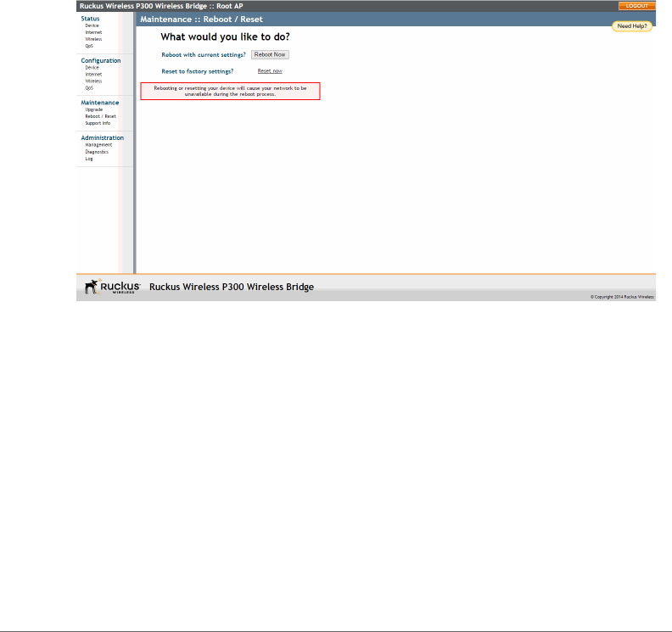This screenshot has width=672, height=632.
Task: Click the Copyright 2014 Ruckus Wireless notice
Action: (622, 297)
